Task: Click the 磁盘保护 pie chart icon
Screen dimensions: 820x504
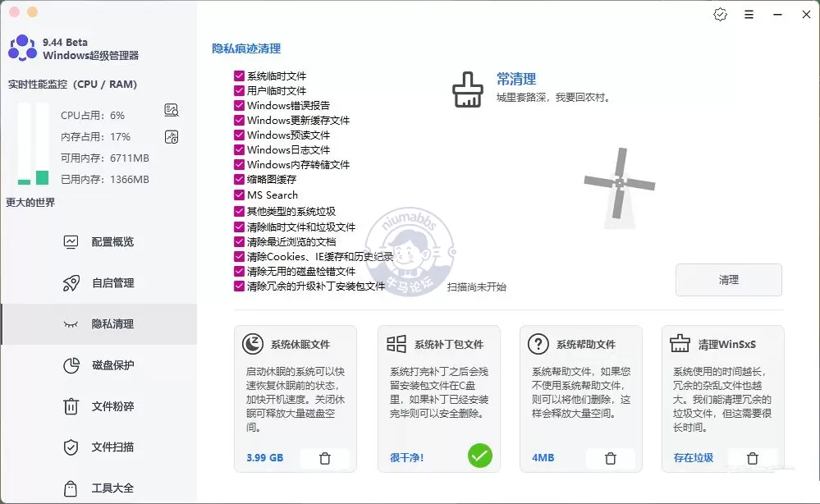Action: [71, 365]
